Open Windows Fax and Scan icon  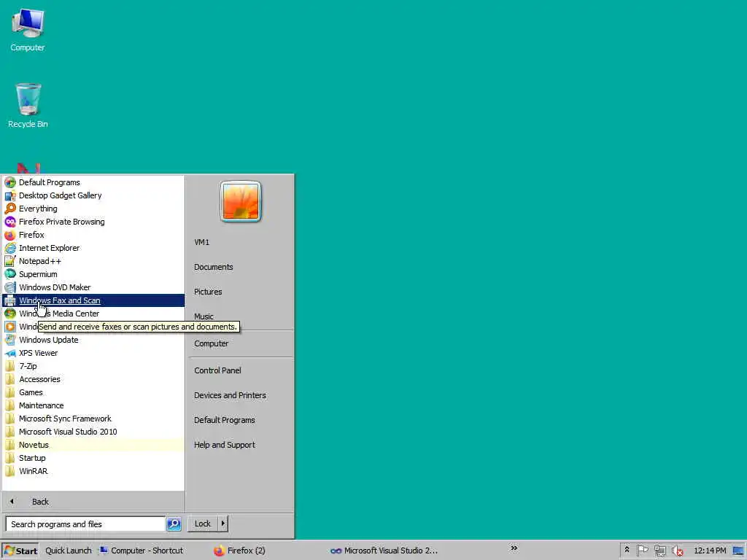[10, 300]
